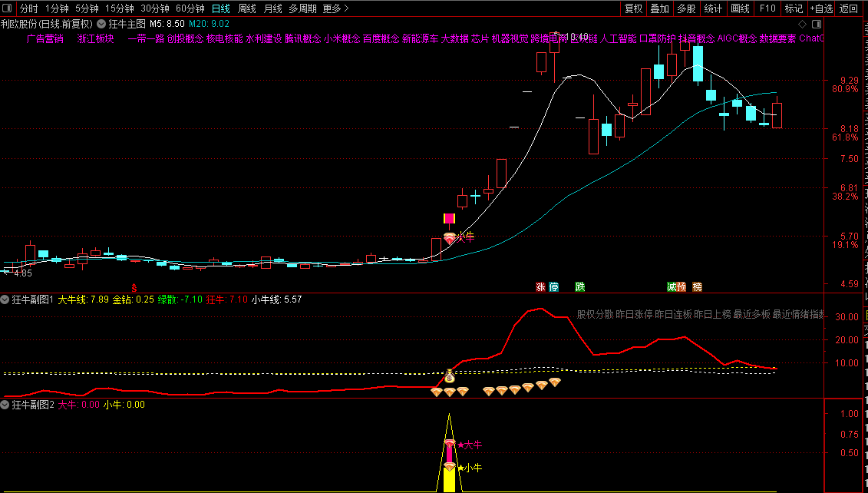Click the 统计 statistics button
Image resolution: width=868 pixels, height=493 pixels.
click(x=713, y=8)
